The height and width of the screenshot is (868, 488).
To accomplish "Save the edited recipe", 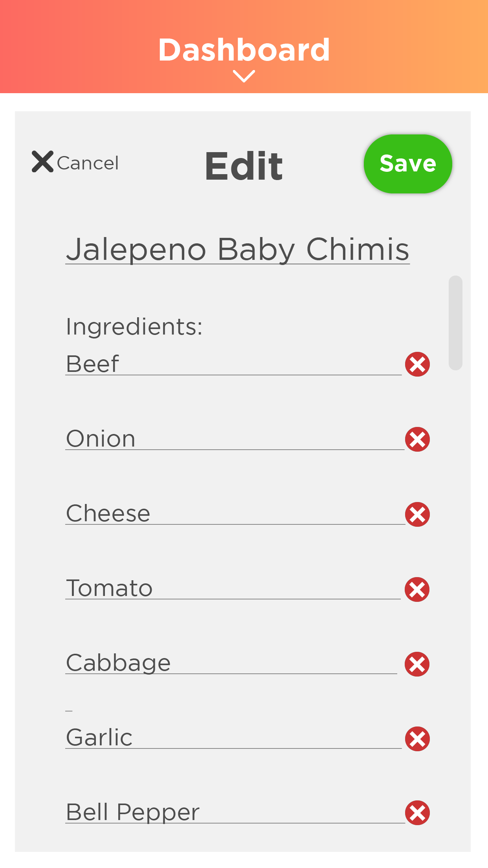I will pyautogui.click(x=408, y=164).
